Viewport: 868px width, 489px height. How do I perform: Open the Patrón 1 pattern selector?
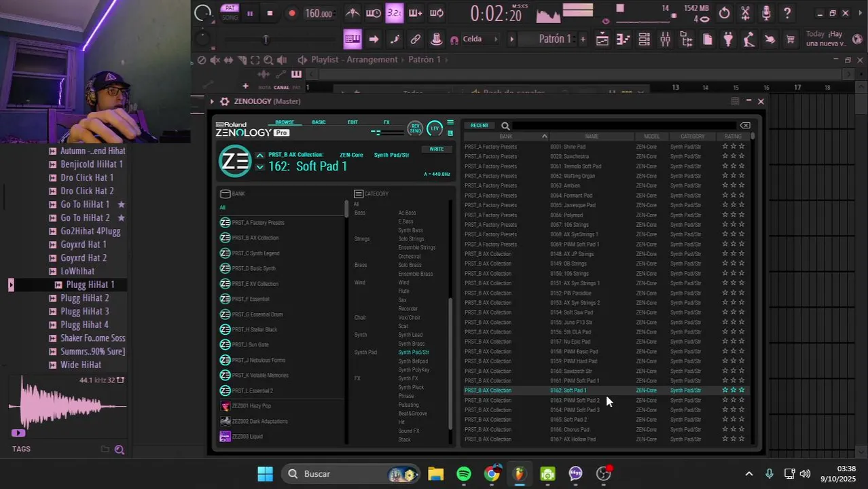click(x=555, y=39)
